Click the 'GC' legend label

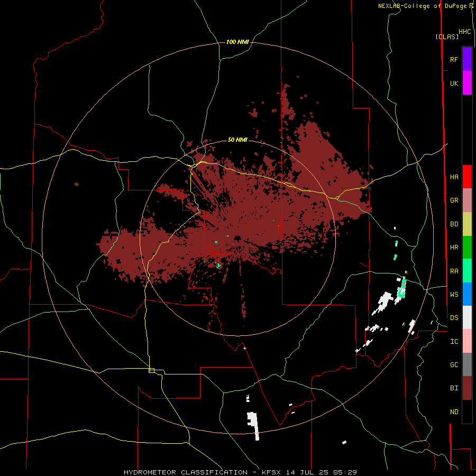click(x=454, y=365)
